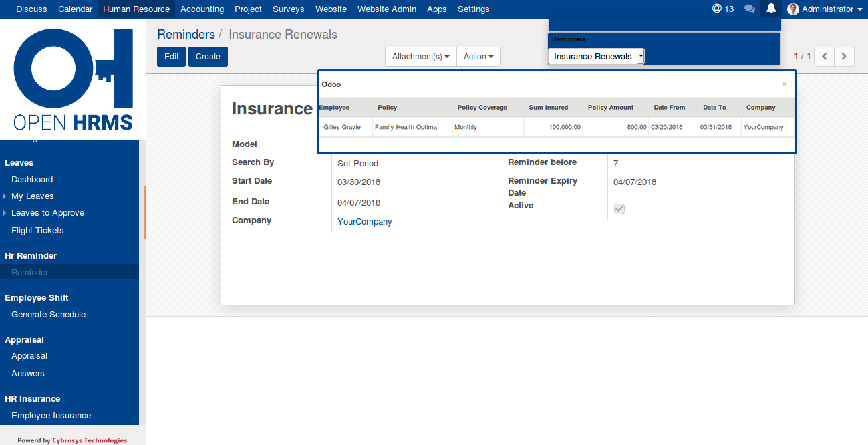868x445 pixels.
Task: Open the Apps menu
Action: tap(437, 9)
